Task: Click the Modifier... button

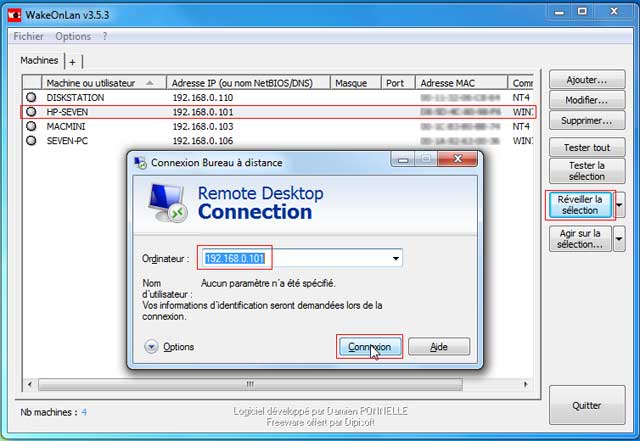Action: (587, 100)
